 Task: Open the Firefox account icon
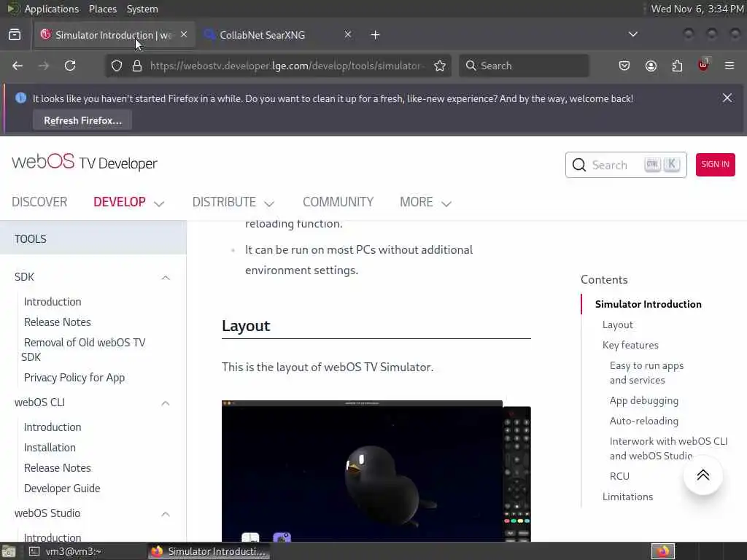[651, 66]
